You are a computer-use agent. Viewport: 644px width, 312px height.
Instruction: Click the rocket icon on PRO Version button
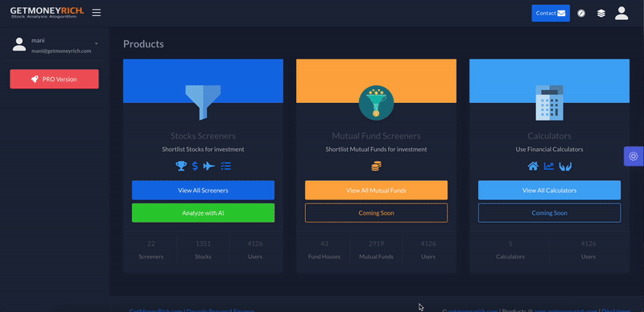tap(35, 80)
